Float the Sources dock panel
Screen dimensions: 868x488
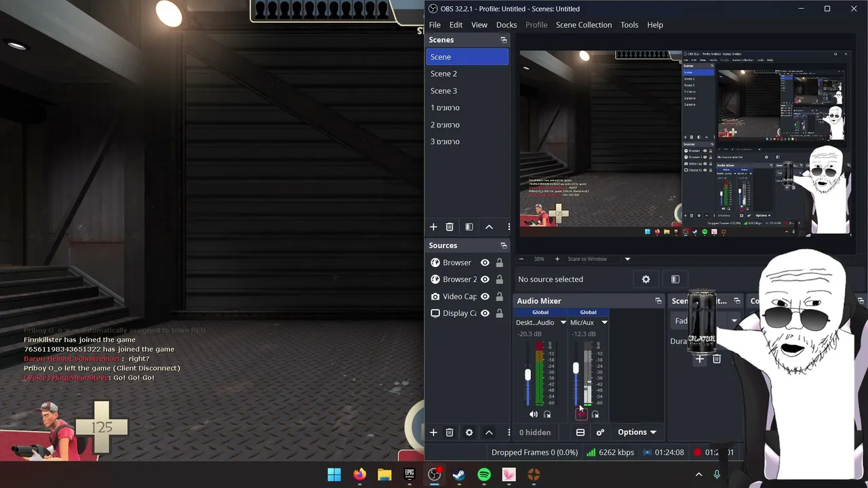504,245
